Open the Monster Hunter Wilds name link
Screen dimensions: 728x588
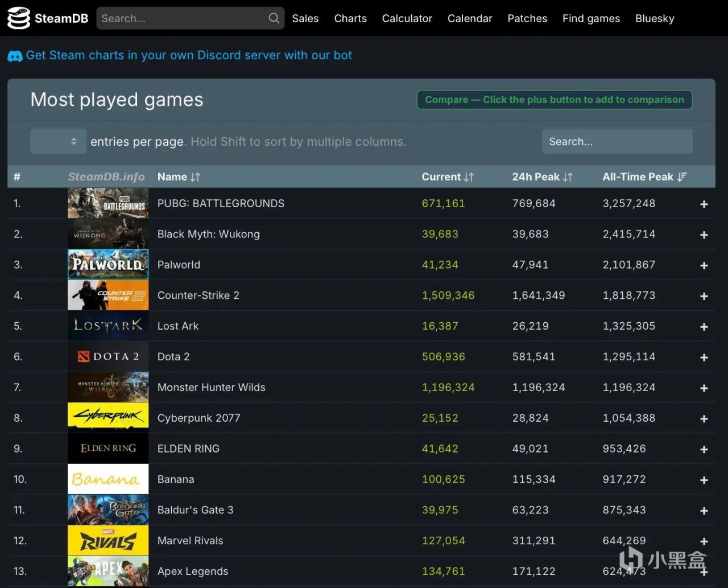[211, 388]
